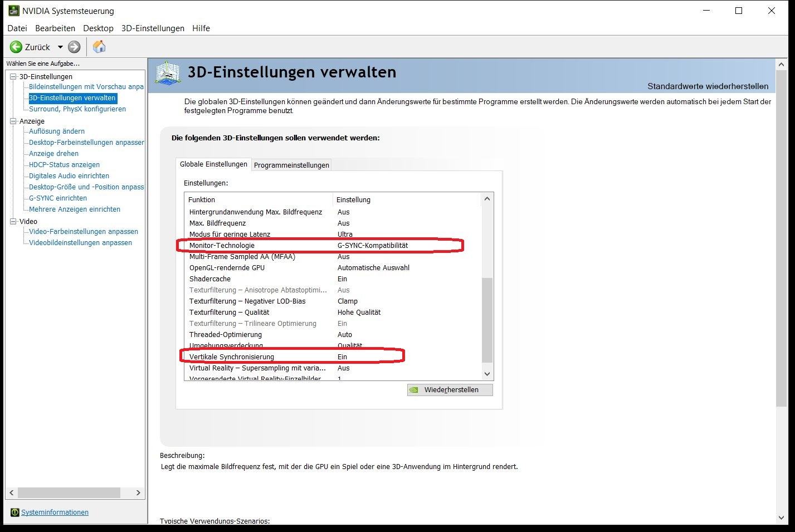Select Texturfilterung – Negativer LOD-Bias row

333,301
